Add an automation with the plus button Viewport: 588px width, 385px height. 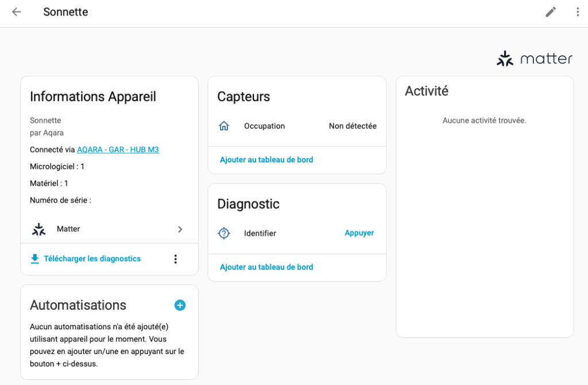(180, 305)
